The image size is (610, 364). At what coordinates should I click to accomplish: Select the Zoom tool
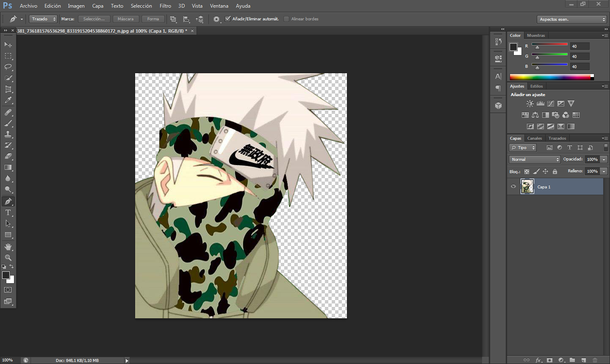8,257
